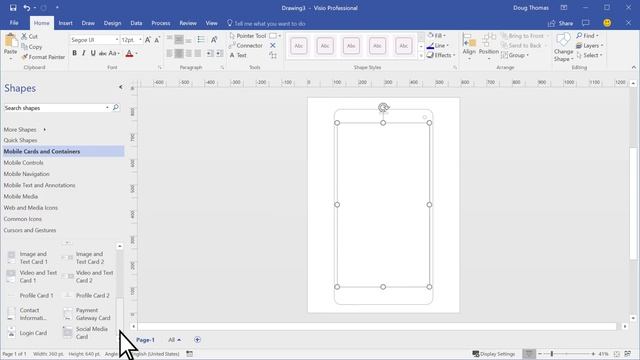Apply the first Abc shape style
Image resolution: width=640 pixels, height=360 pixels.
click(x=299, y=46)
